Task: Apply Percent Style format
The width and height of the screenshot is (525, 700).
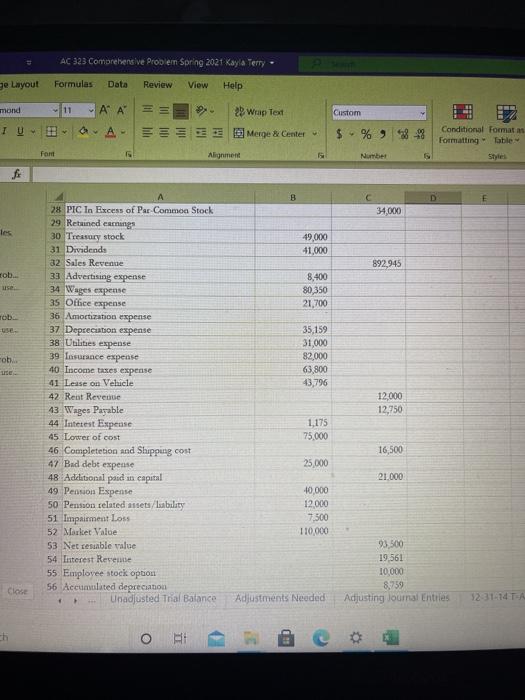Action: [366, 134]
